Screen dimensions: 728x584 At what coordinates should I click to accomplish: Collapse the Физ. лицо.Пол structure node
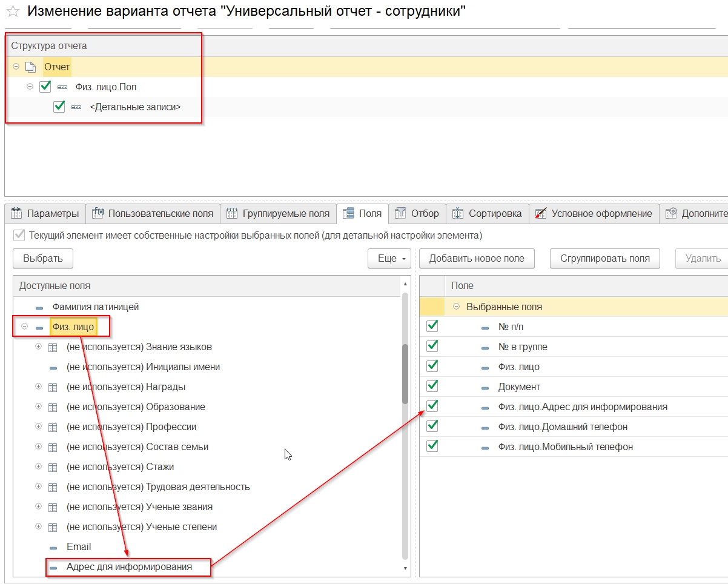point(30,87)
